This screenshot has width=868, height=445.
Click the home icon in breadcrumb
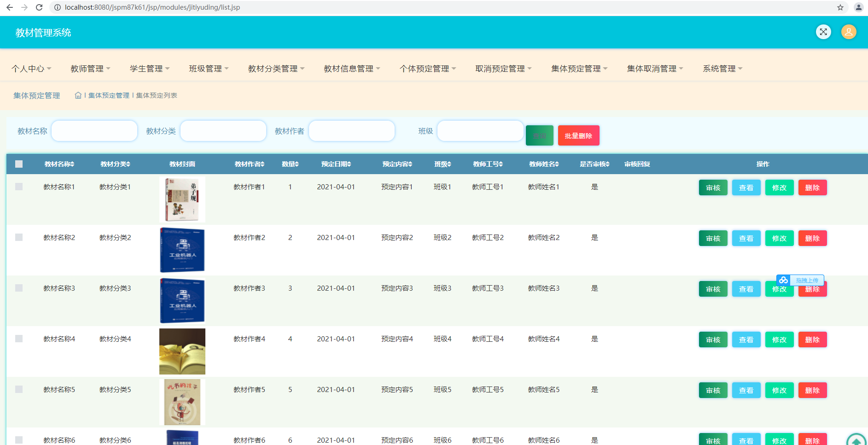coord(78,95)
